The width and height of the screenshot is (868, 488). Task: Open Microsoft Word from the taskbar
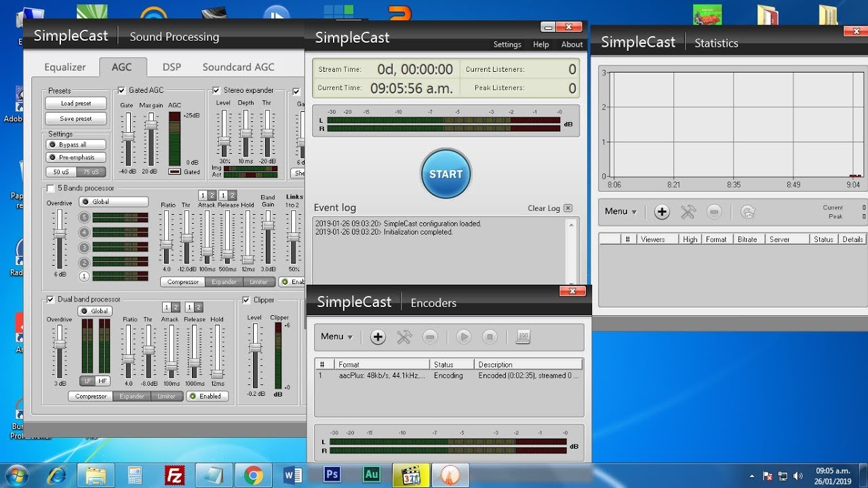(293, 475)
